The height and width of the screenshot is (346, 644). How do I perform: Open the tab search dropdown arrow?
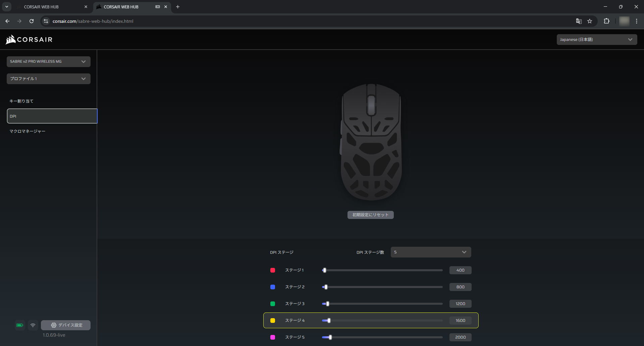tap(7, 7)
